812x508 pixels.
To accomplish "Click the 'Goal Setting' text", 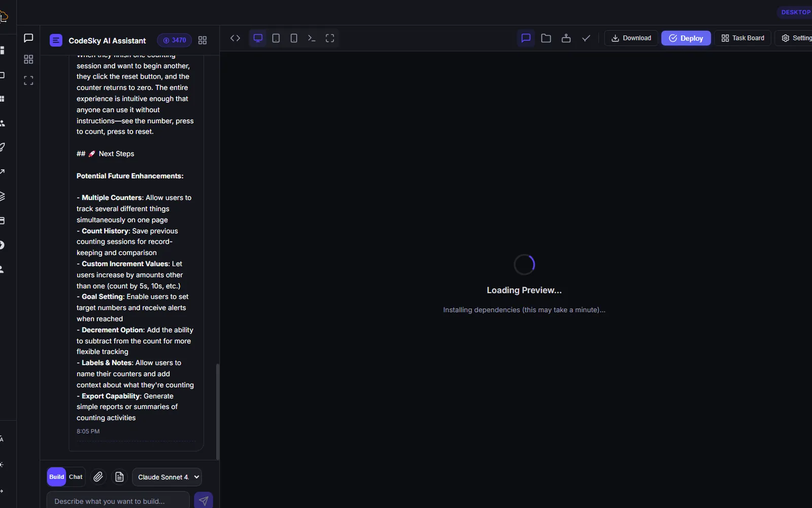I will click(x=102, y=297).
